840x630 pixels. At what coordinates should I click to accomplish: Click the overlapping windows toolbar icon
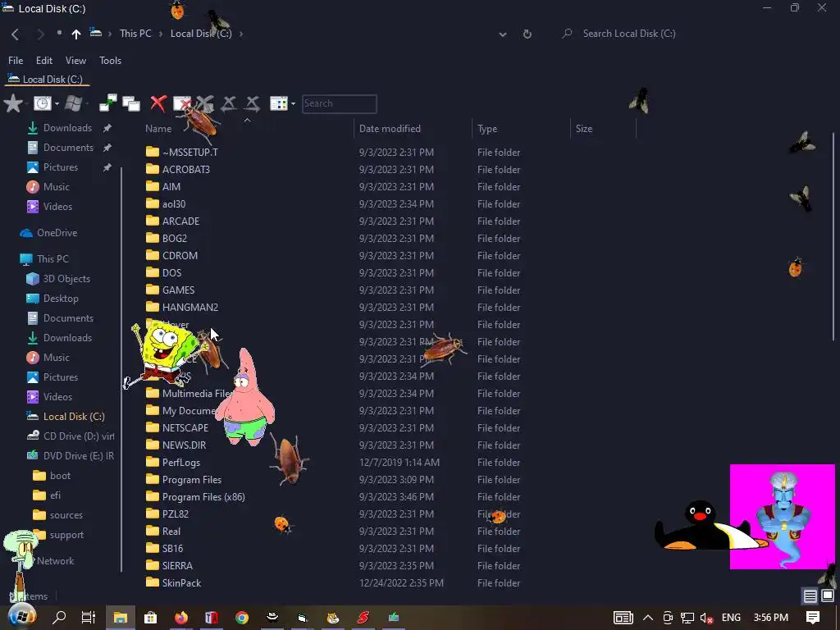click(x=131, y=103)
